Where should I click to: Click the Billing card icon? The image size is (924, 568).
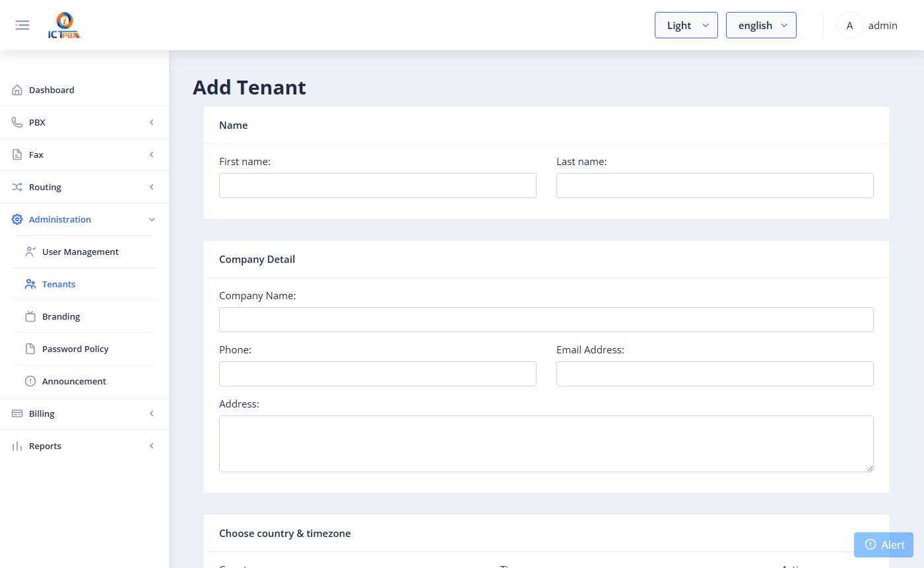[x=17, y=413]
